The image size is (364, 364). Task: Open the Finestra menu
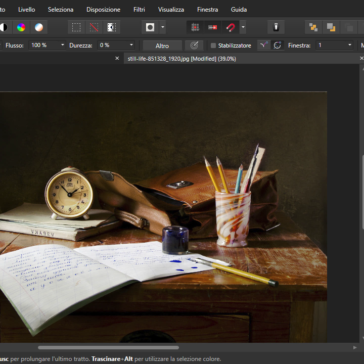(207, 9)
